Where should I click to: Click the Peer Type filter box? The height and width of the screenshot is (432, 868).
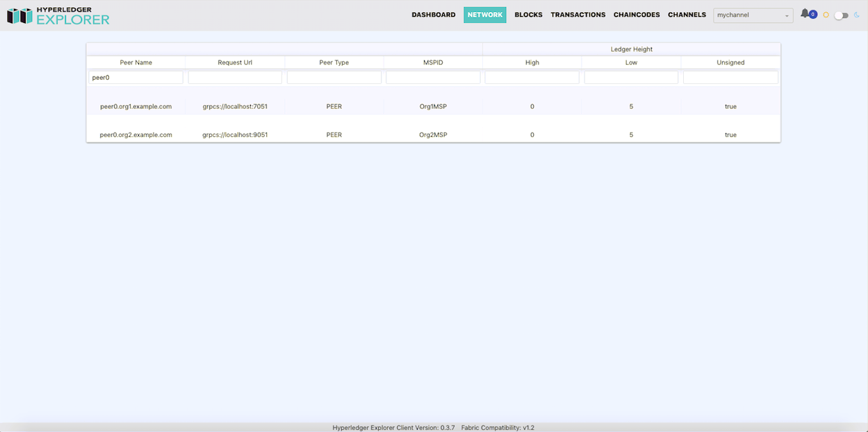point(334,78)
